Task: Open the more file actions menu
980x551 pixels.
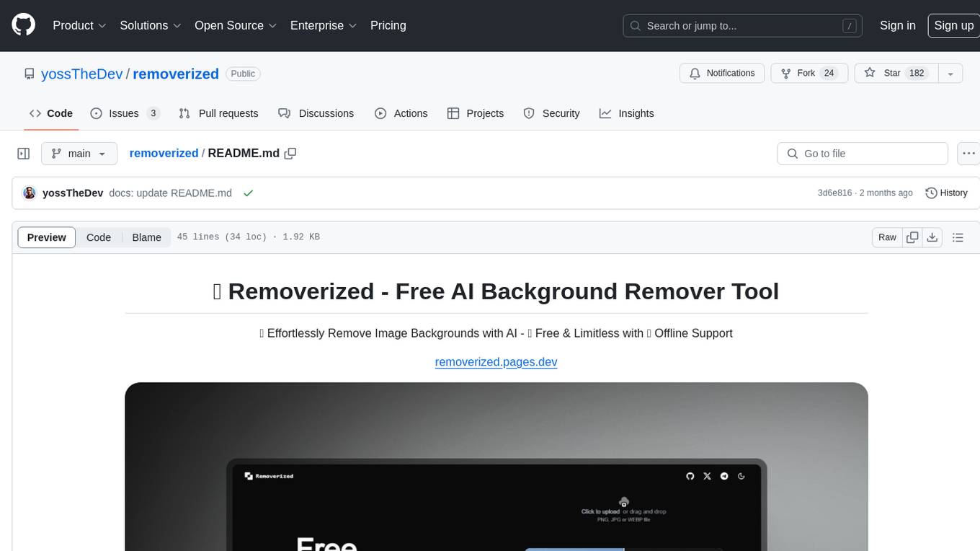Action: (969, 154)
